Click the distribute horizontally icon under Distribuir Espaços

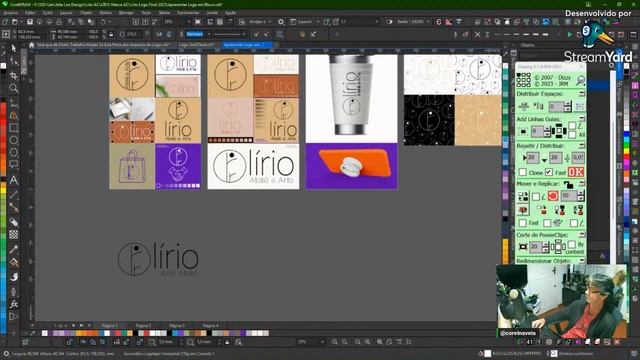point(524,107)
